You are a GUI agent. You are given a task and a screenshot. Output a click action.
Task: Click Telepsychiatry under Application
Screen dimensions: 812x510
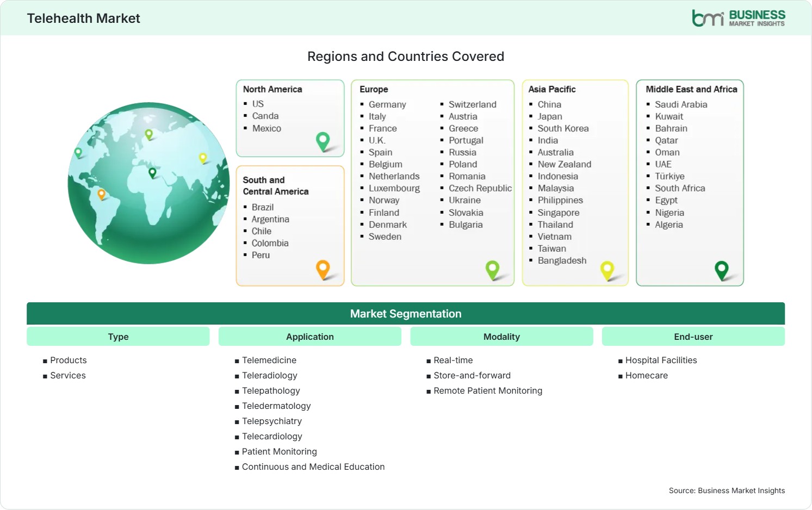click(272, 421)
